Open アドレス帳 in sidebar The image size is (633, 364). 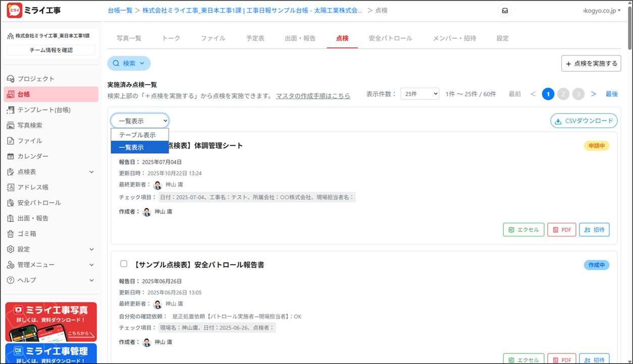[32, 187]
